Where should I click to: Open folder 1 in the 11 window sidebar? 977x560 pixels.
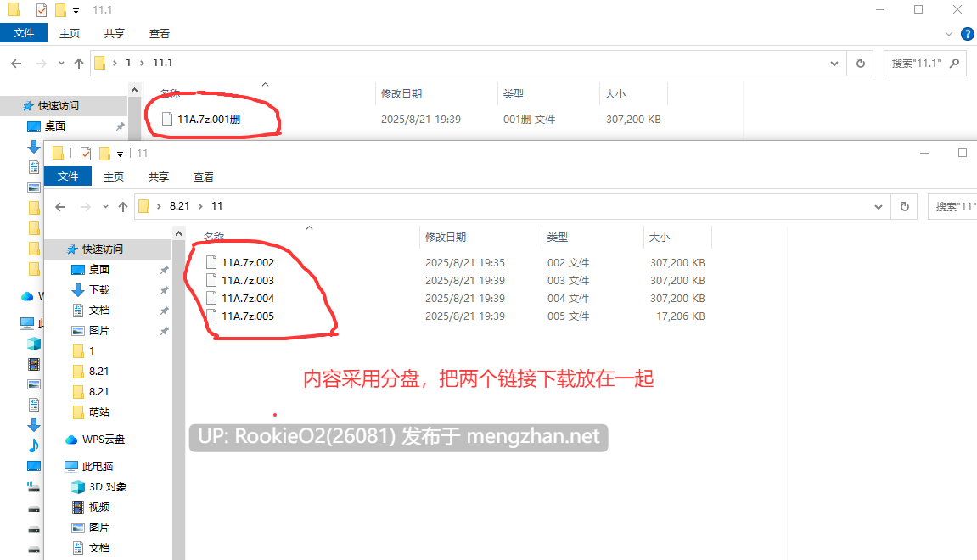(x=92, y=350)
